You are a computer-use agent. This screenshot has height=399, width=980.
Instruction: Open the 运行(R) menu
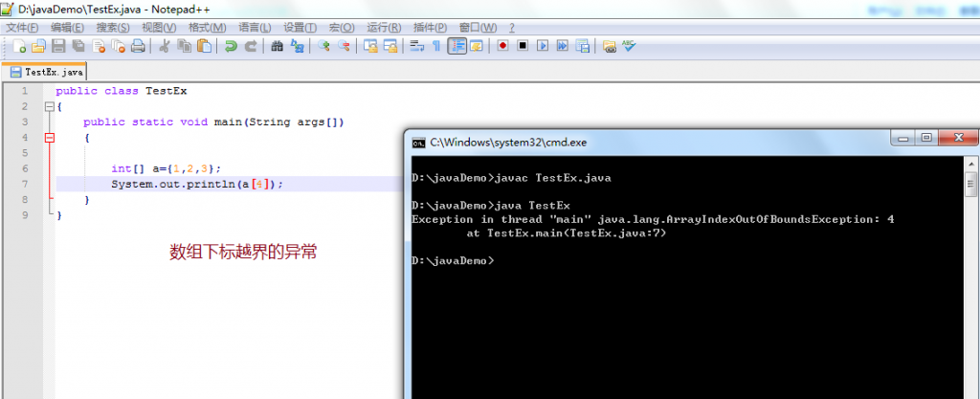[384, 28]
